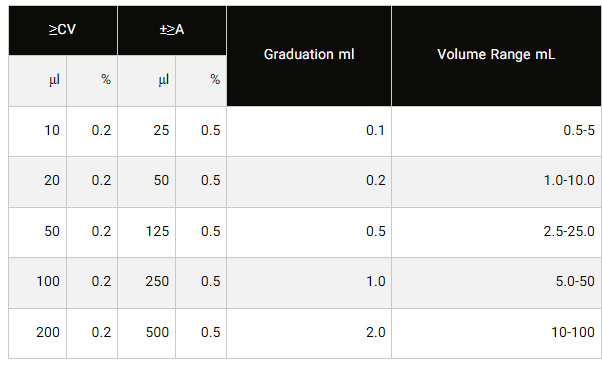The width and height of the screenshot is (602, 371).
Task: Select the Graduation ml header cell
Action: coord(309,56)
